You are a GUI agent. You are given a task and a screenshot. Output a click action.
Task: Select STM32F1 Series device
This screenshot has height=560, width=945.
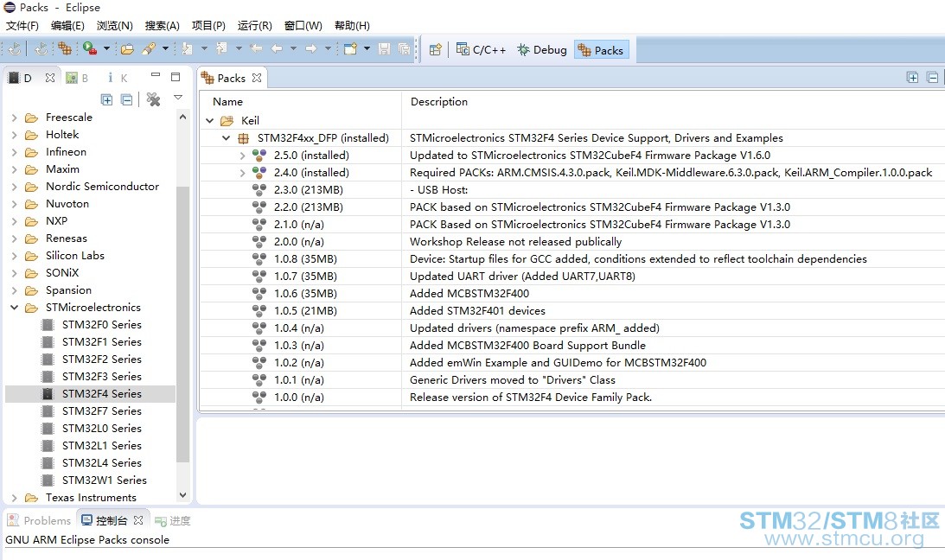tap(101, 342)
